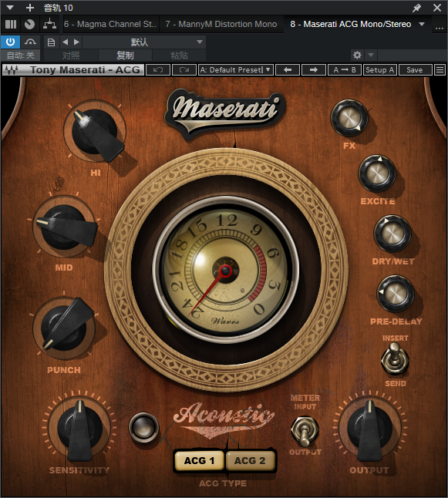Click the macro controls knob icon
Image resolution: width=448 pixels, height=498 pixels.
click(29, 24)
